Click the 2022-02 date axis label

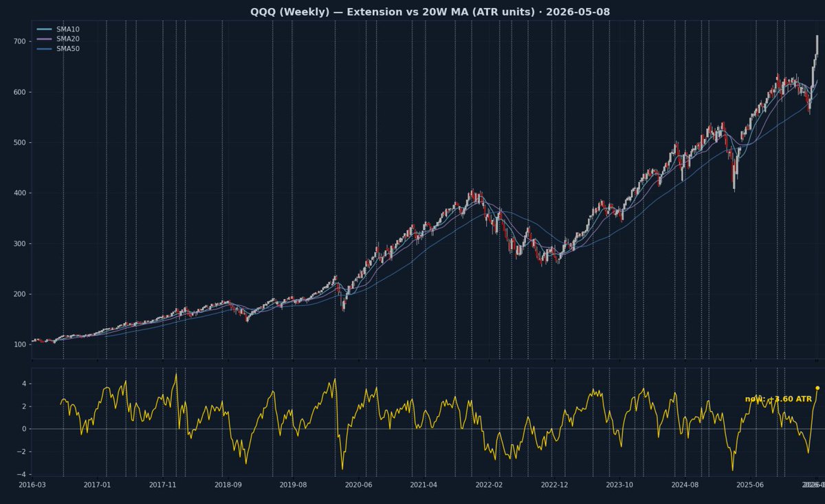coord(489,485)
